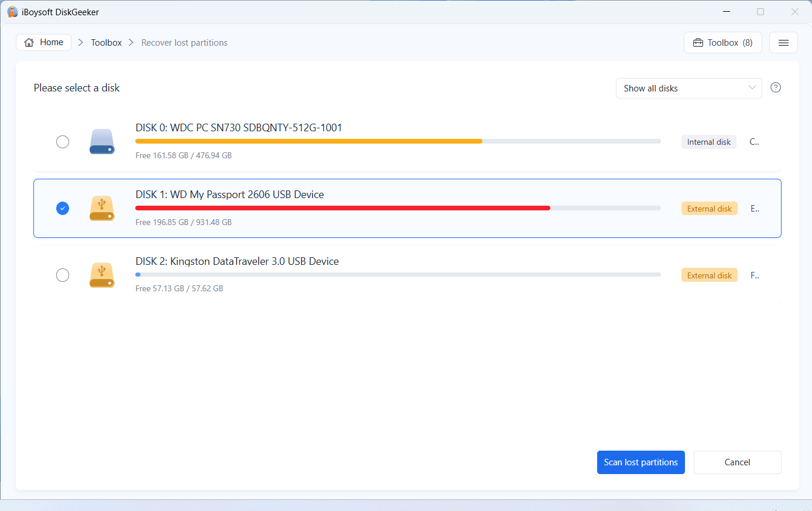
Task: Click the blue internal drive icon for DISK 0
Action: 102,141
